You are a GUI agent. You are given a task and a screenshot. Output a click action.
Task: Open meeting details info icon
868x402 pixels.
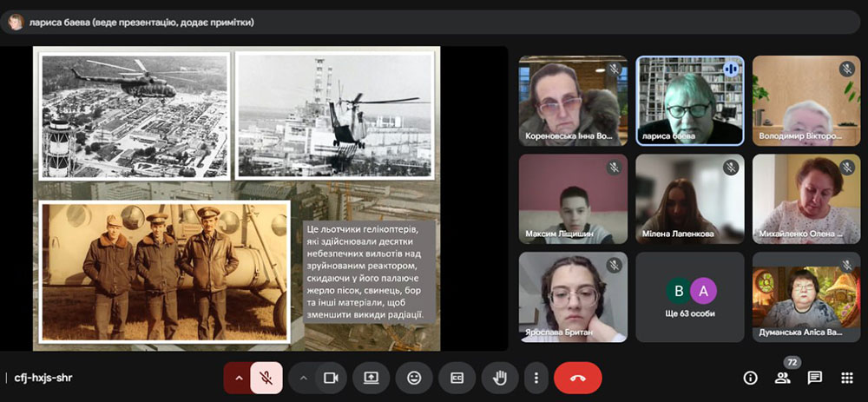(x=751, y=378)
